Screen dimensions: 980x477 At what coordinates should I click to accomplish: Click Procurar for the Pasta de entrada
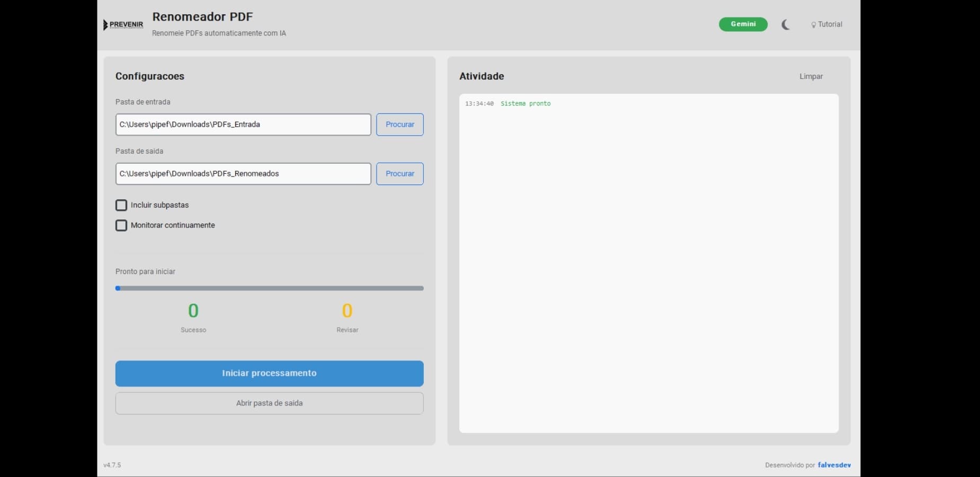tap(399, 125)
